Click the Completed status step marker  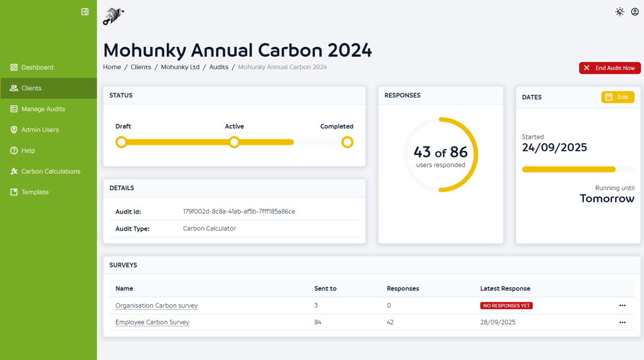point(347,142)
